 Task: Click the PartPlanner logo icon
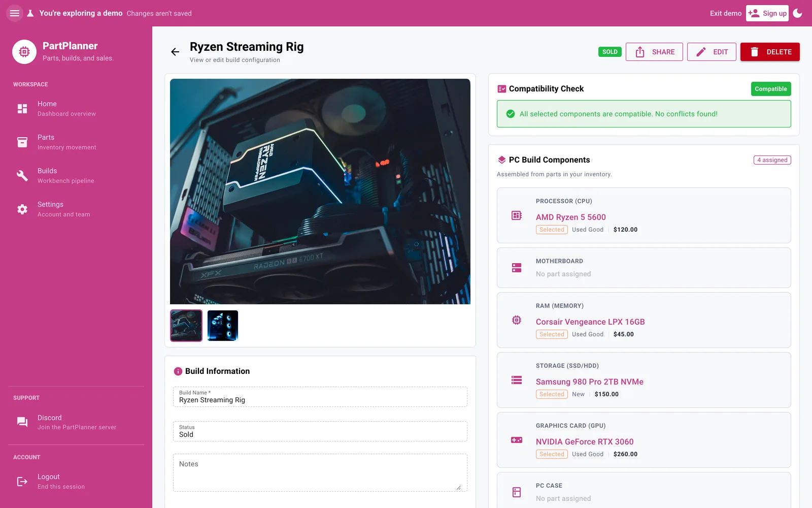coord(24,52)
